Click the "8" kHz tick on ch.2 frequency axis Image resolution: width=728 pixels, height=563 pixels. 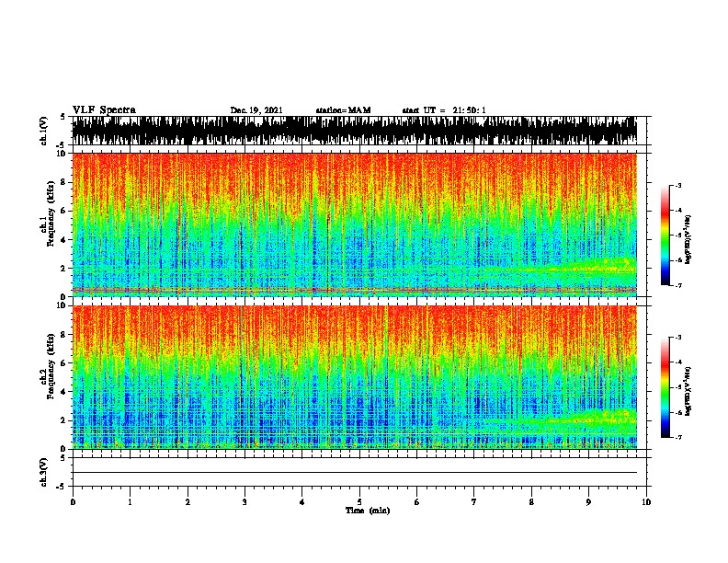[x=65, y=335]
